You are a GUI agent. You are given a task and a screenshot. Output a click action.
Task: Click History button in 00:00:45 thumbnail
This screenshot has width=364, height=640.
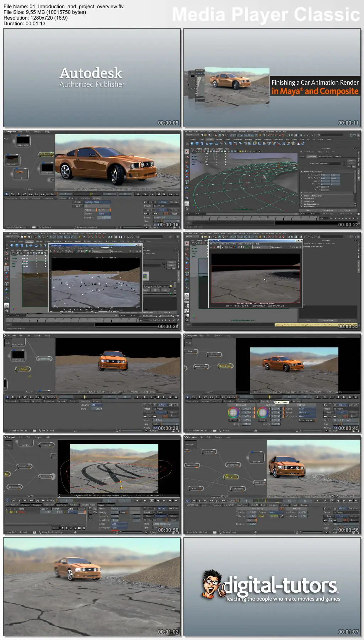[x=342, y=405]
